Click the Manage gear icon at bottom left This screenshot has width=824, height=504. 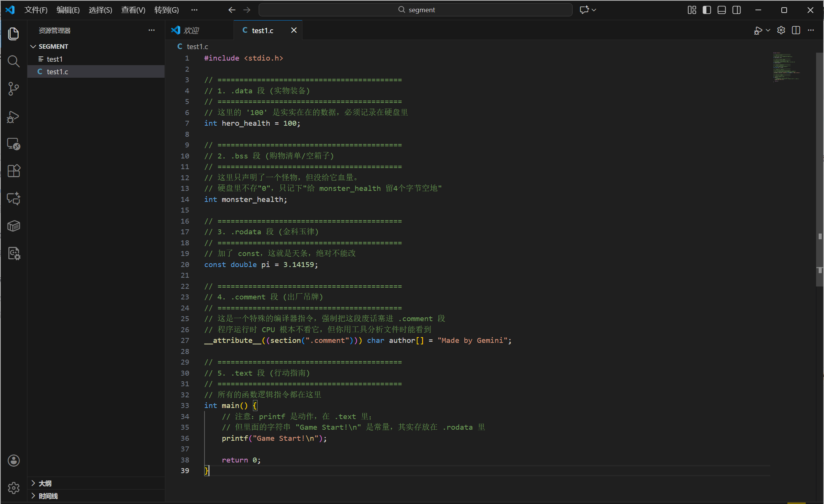14,488
